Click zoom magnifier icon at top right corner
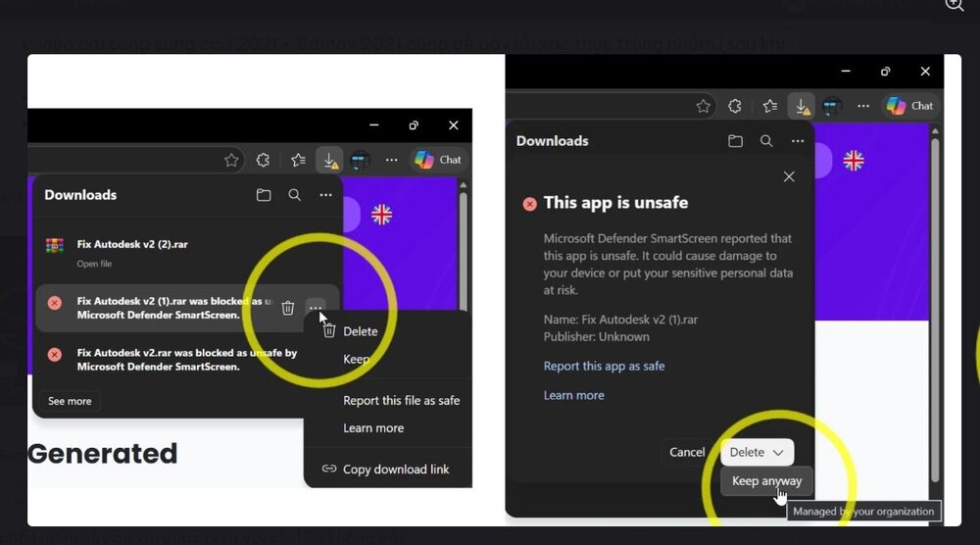Screen dimensions: 980x545 (955, 5)
